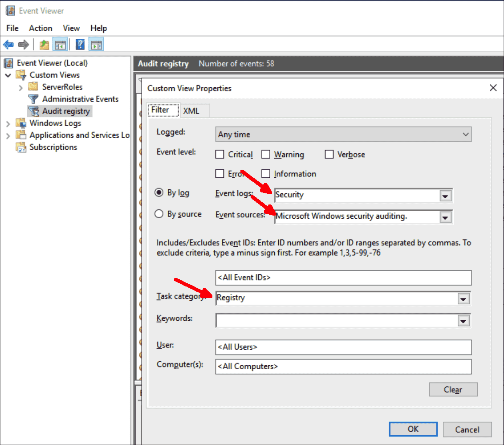Open Help using the question mark toolbar icon
504x445 pixels.
point(79,44)
